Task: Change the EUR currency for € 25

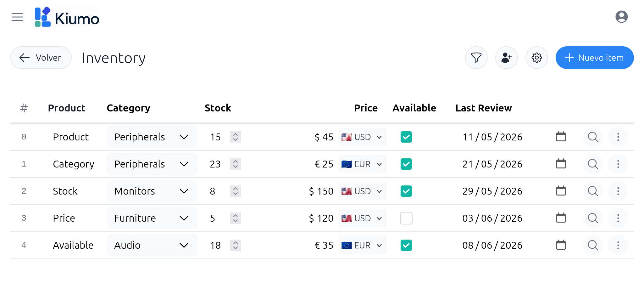Action: point(362,164)
